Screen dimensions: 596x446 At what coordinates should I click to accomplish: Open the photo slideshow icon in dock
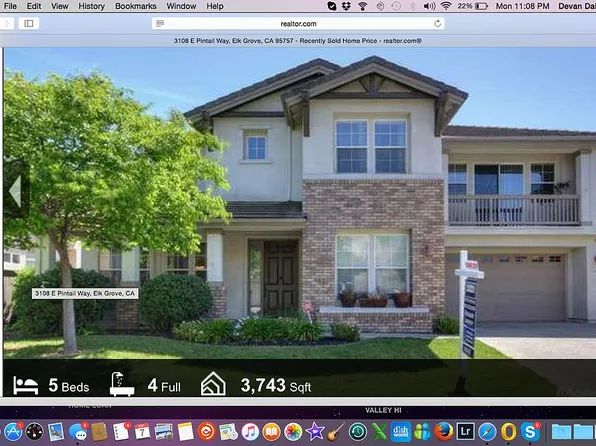pos(164,432)
